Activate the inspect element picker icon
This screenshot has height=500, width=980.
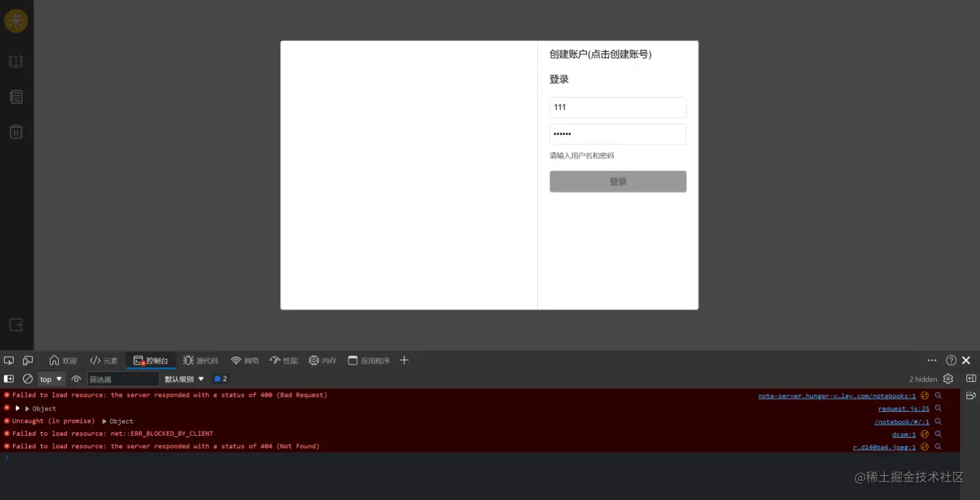9,360
